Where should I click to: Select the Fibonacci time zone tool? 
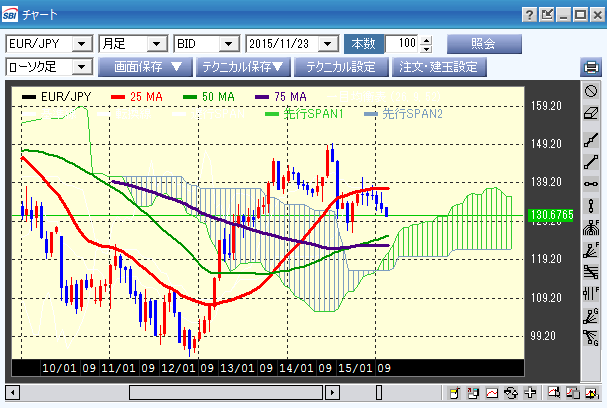pyautogui.click(x=591, y=294)
